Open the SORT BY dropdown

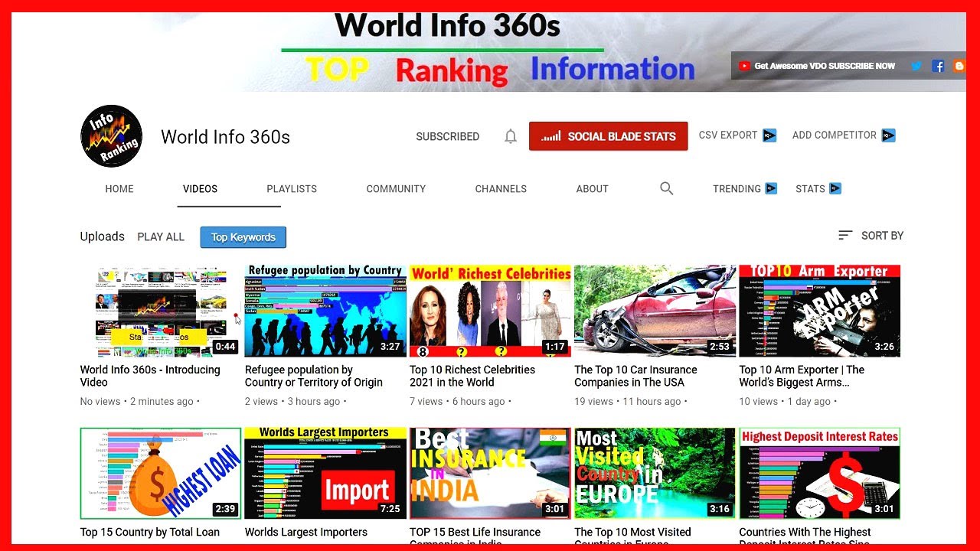871,236
